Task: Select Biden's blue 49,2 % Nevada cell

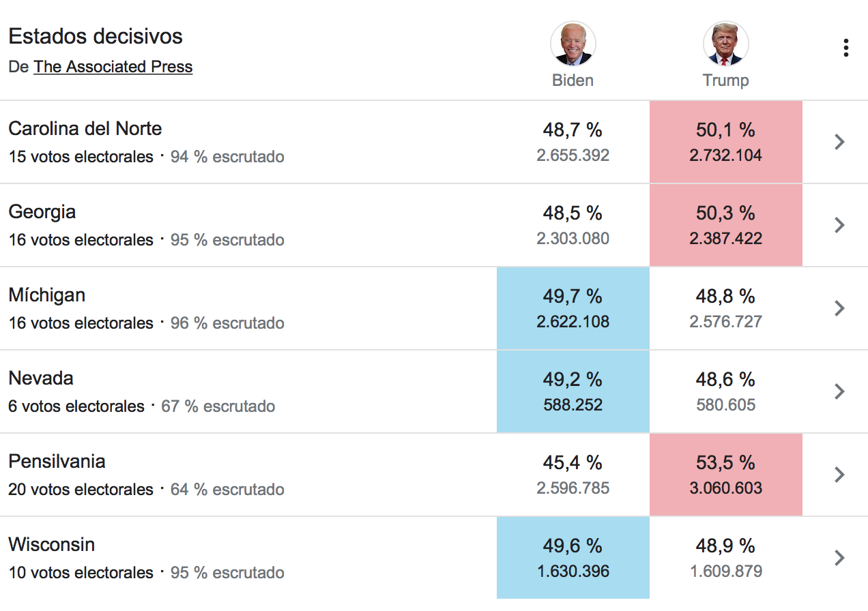Action: pyautogui.click(x=573, y=391)
